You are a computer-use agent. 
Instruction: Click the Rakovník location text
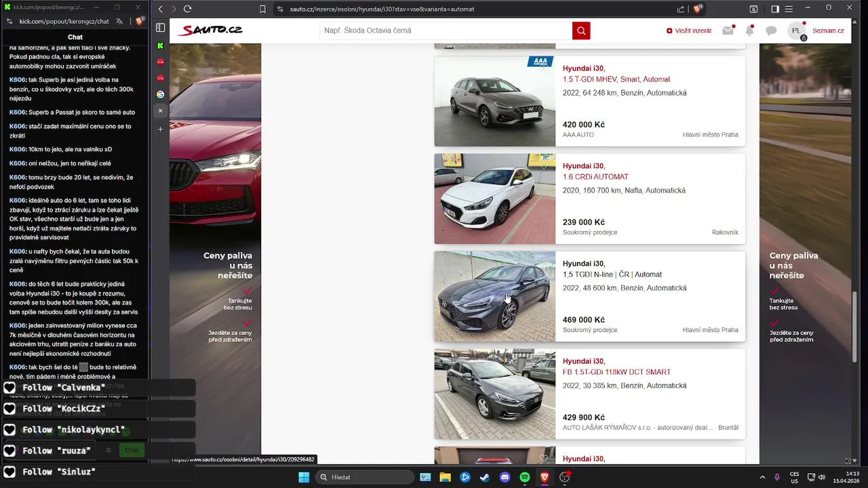point(725,232)
